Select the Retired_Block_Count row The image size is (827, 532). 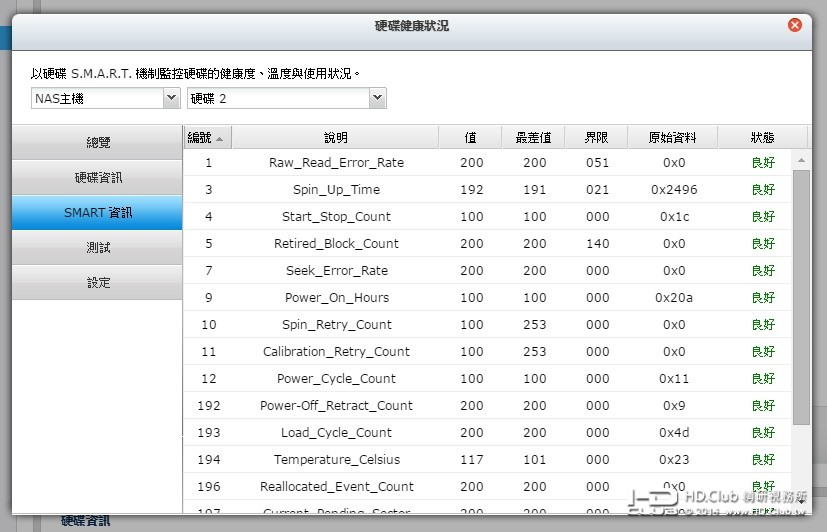(x=487, y=243)
